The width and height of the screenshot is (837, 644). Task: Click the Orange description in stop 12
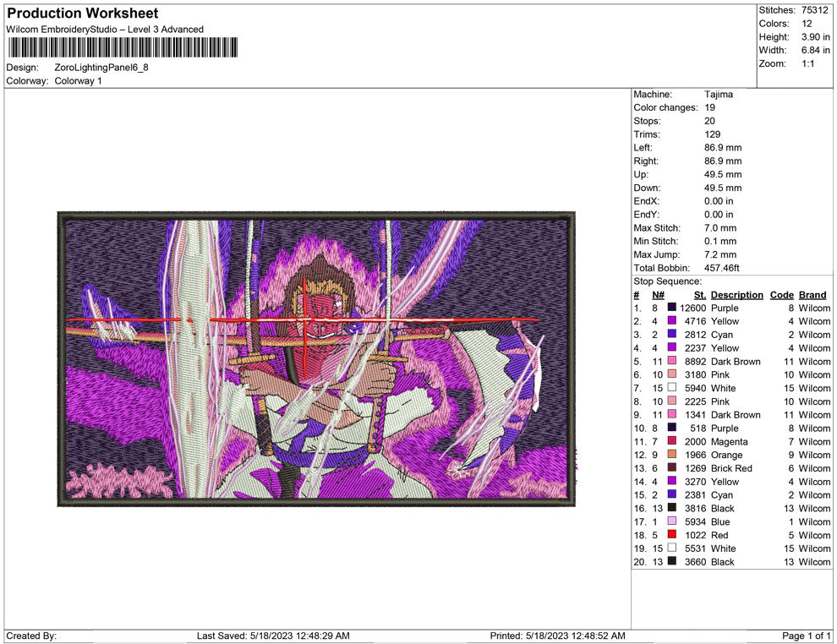[x=726, y=456]
